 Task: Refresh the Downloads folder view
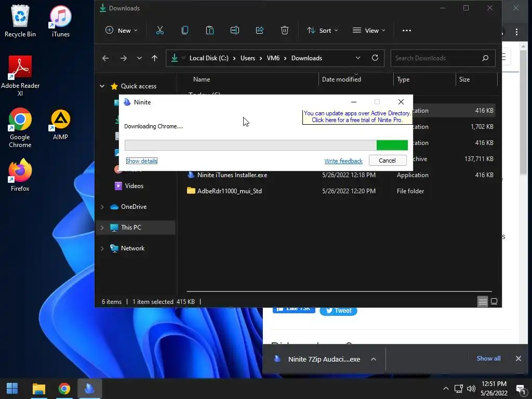(375, 58)
